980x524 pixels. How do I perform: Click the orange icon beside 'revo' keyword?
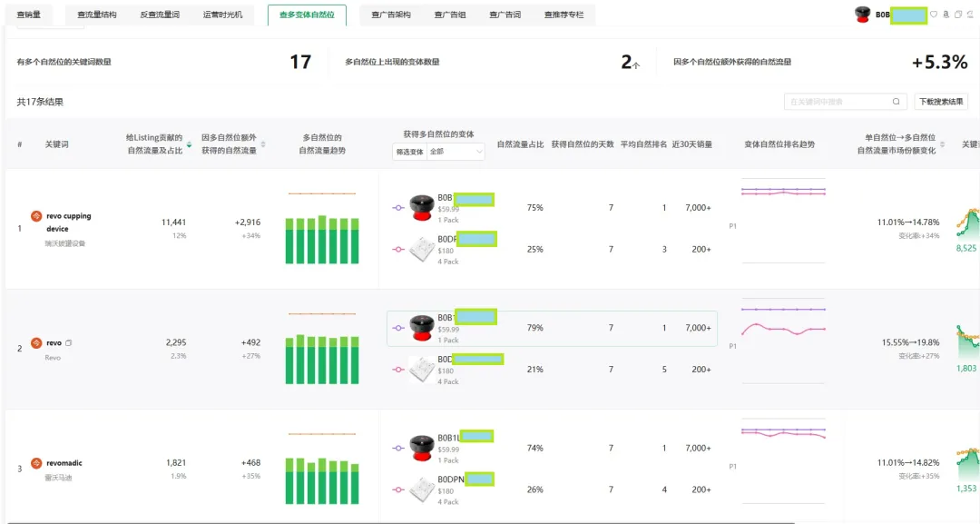36,342
